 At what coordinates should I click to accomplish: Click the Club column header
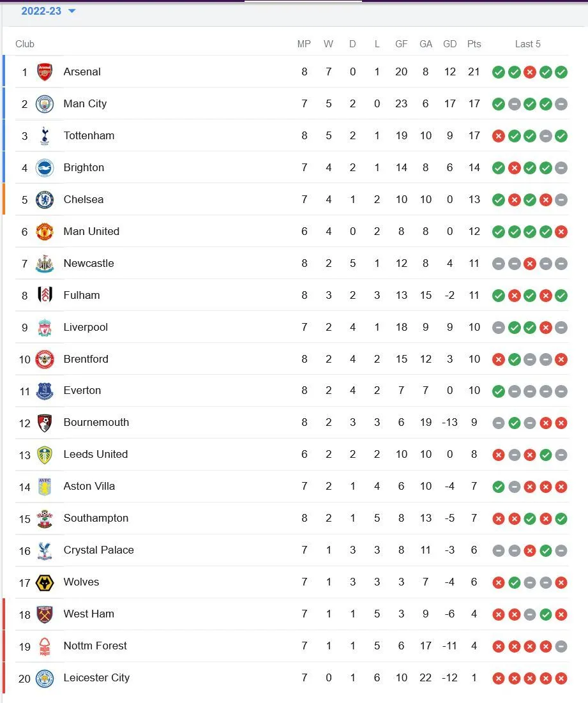click(25, 44)
